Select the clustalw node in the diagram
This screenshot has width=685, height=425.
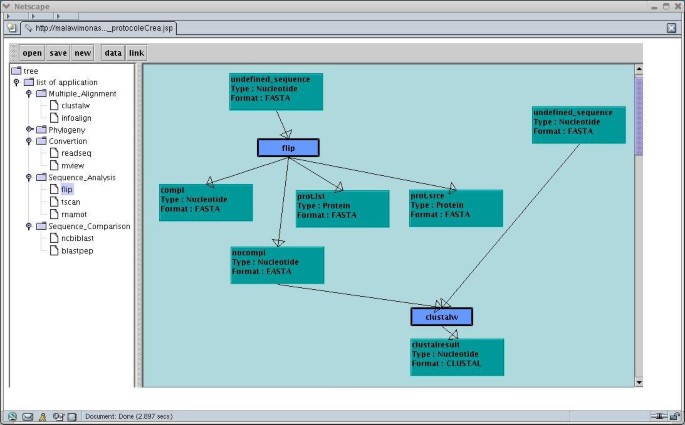(441, 317)
